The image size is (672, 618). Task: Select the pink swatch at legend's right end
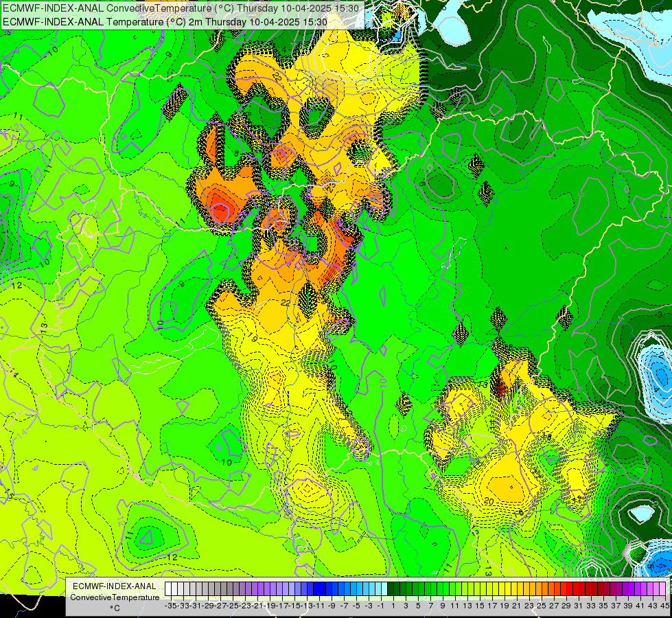tap(662, 589)
